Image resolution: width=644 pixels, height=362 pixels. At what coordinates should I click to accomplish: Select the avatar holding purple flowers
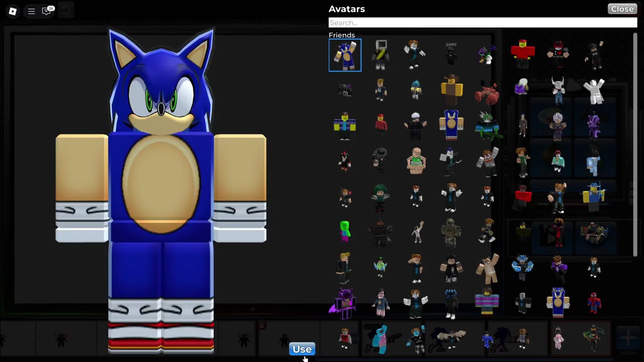pyautogui.click(x=487, y=54)
